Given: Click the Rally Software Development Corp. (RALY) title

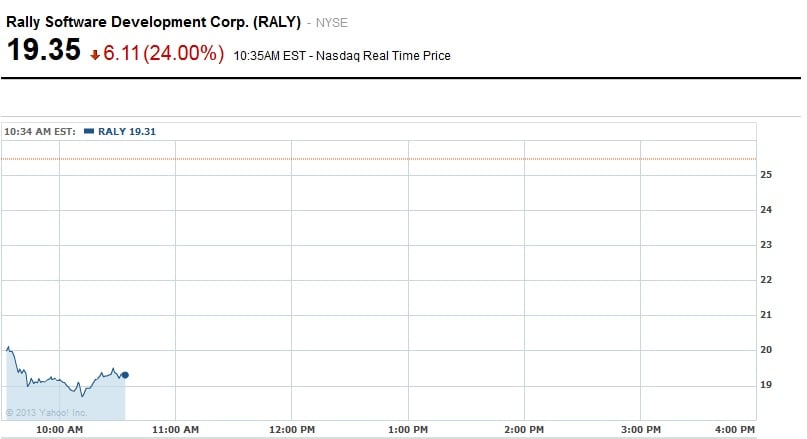Looking at the screenshot, I should coord(153,22).
